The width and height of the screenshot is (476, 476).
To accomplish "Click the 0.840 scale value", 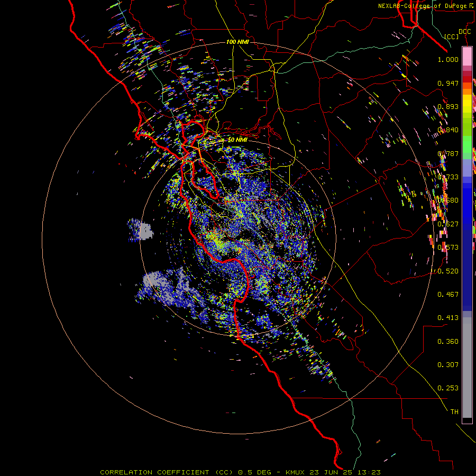I will [x=448, y=130].
